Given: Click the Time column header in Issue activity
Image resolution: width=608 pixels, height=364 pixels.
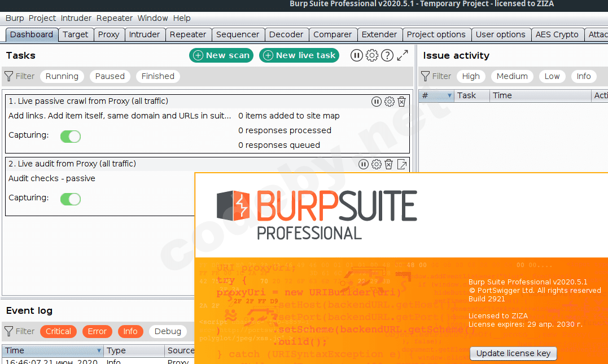Looking at the screenshot, I should click(540, 96).
